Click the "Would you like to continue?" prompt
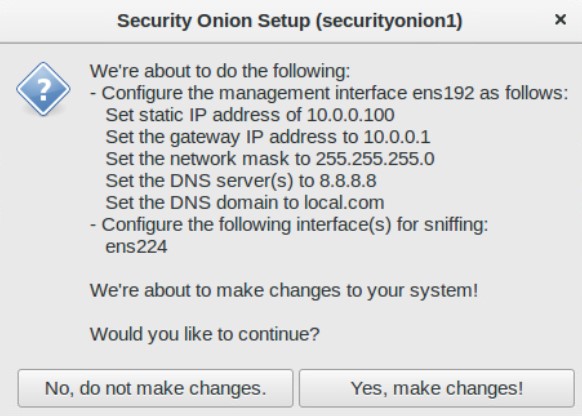This screenshot has height=416, width=582. click(x=205, y=334)
